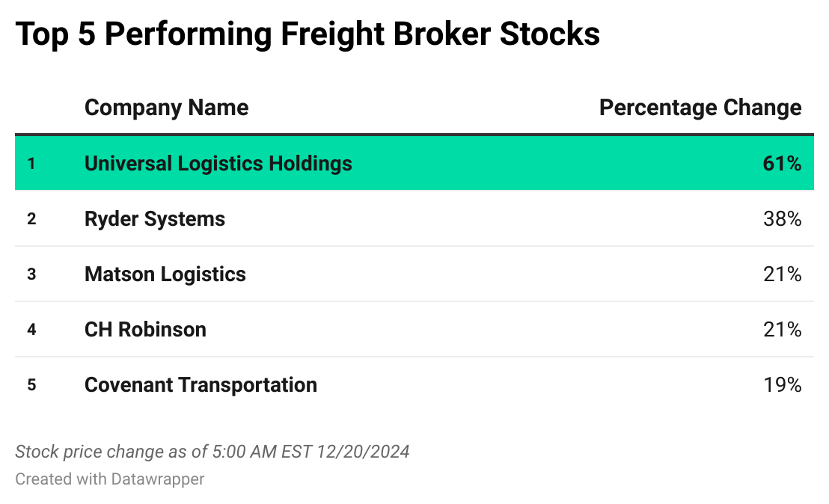Select the Matson Logistics company name
The width and height of the screenshot is (829, 504).
pyautogui.click(x=165, y=274)
